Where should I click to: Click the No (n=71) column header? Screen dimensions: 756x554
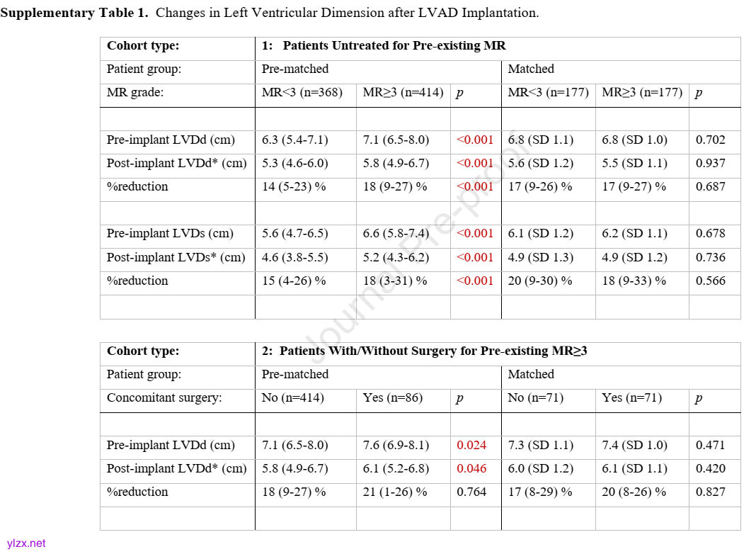(535, 398)
